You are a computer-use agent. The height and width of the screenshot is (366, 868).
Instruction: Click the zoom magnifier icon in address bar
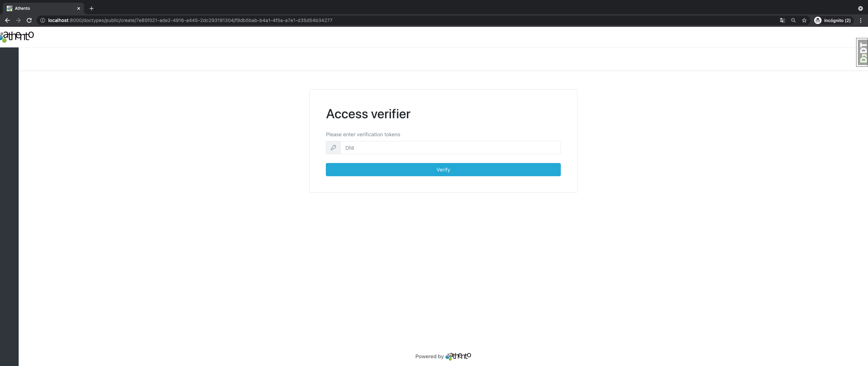(x=793, y=20)
